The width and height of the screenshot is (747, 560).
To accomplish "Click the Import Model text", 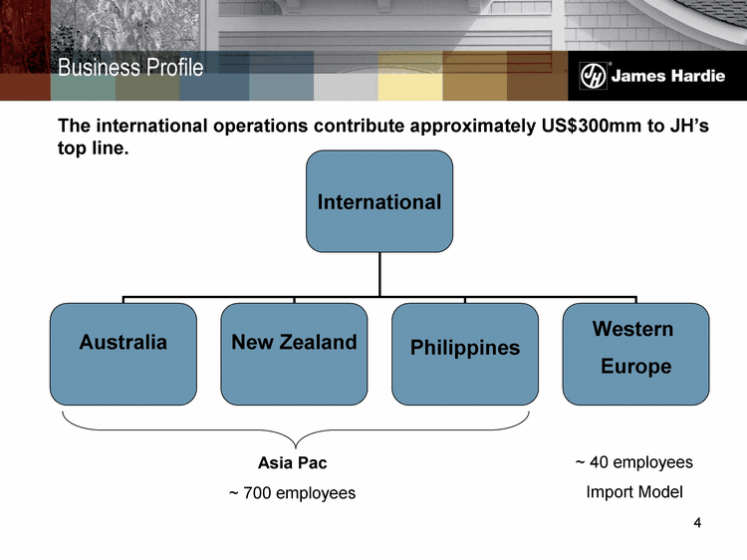I will (x=634, y=492).
